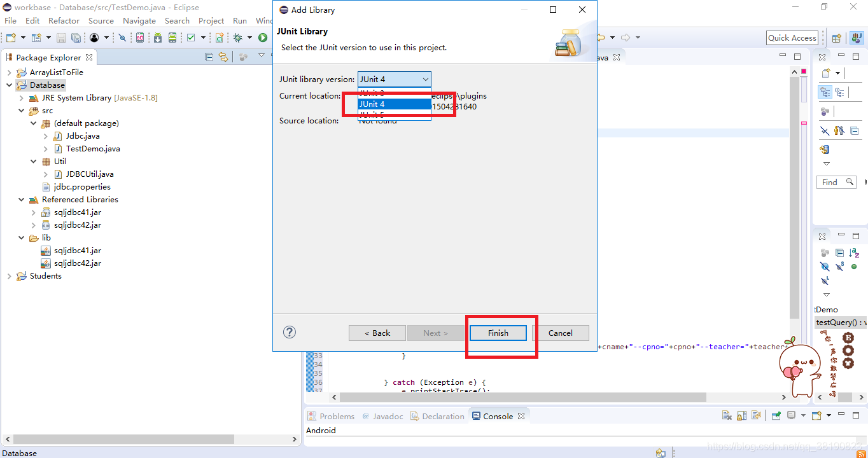Click the Save floppy disk toolbar icon
Viewport: 868px width, 458px height.
coord(63,38)
